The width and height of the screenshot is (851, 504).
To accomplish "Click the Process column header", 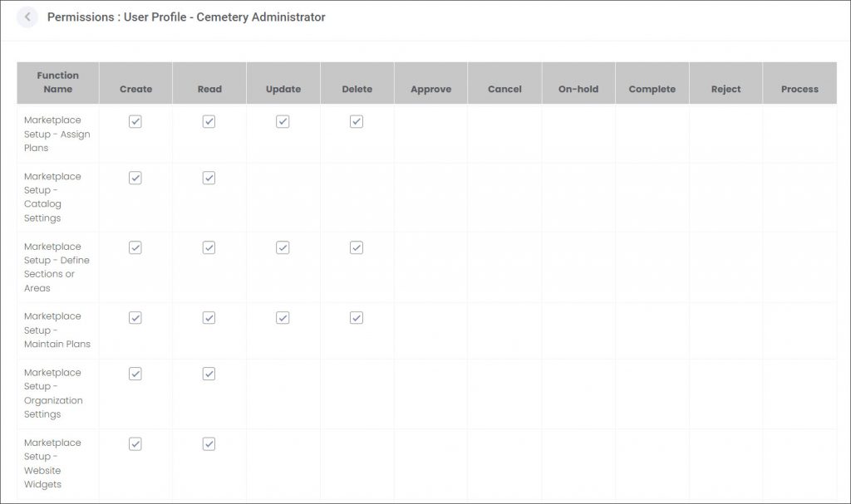I will coord(800,82).
